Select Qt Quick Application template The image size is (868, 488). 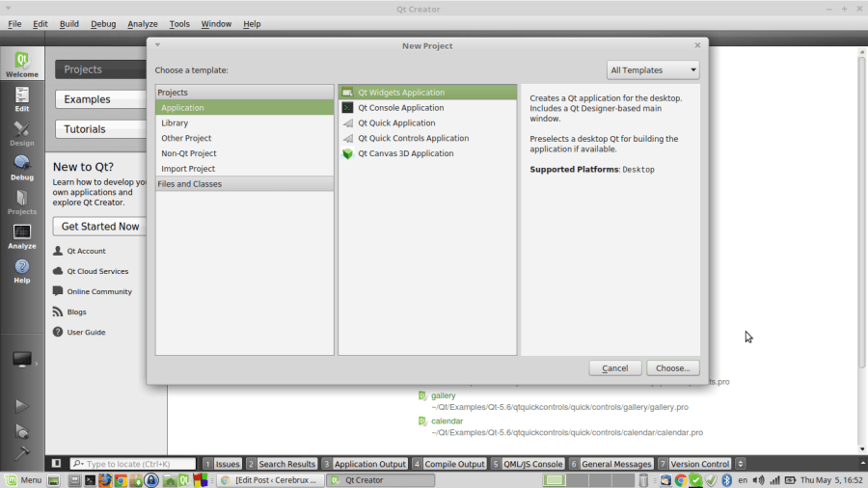[x=427, y=122]
